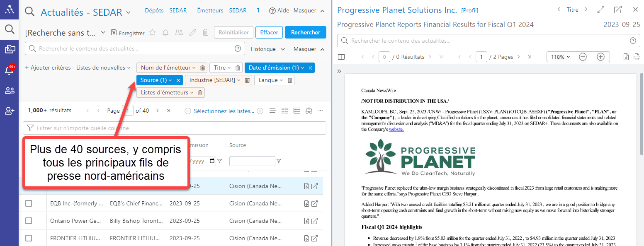The height and width of the screenshot is (246, 644).
Task: Remove the Industrie [SEDAR] criterion
Action: 247,80
